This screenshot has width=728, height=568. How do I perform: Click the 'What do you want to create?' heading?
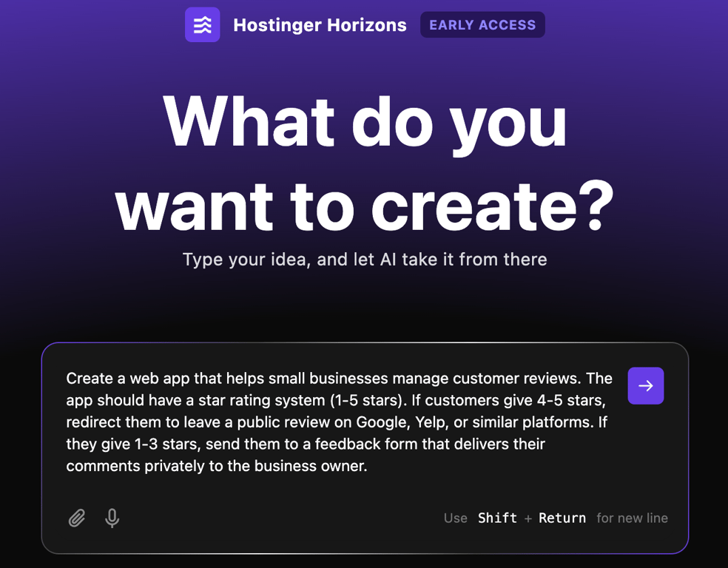click(x=364, y=163)
